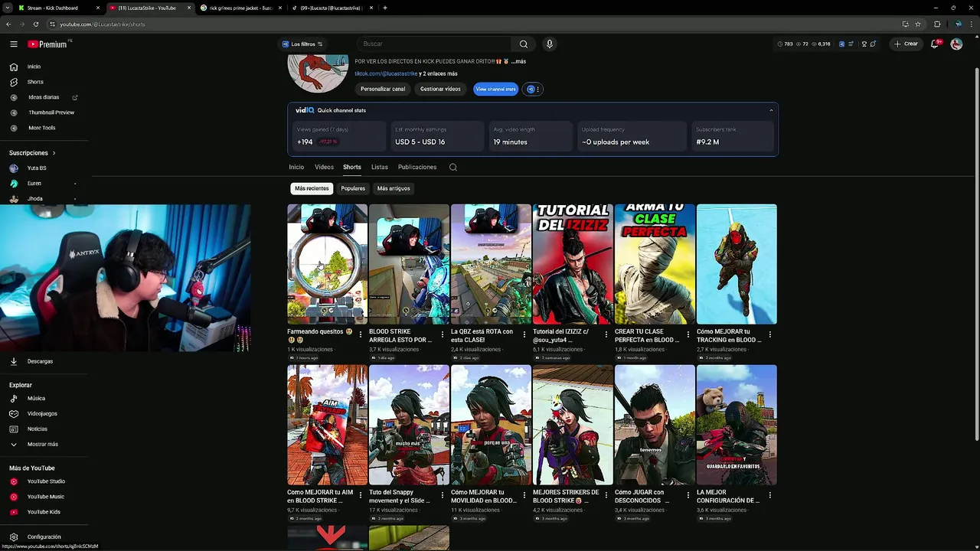Expand Mostrar más under Explorar

pyautogui.click(x=44, y=444)
